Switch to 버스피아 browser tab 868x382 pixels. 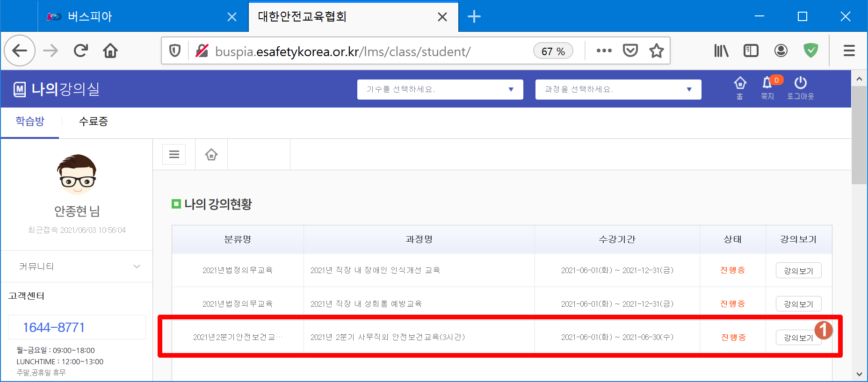click(x=143, y=17)
